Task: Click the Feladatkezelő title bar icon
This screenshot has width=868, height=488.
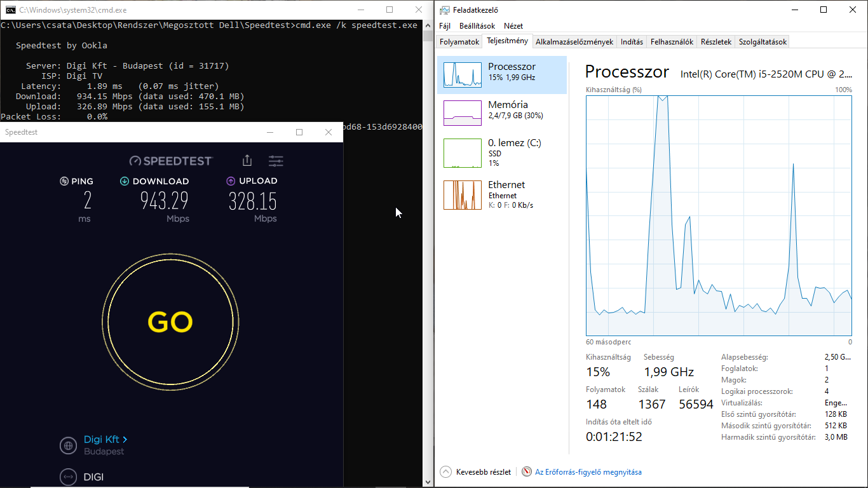Action: [x=444, y=10]
